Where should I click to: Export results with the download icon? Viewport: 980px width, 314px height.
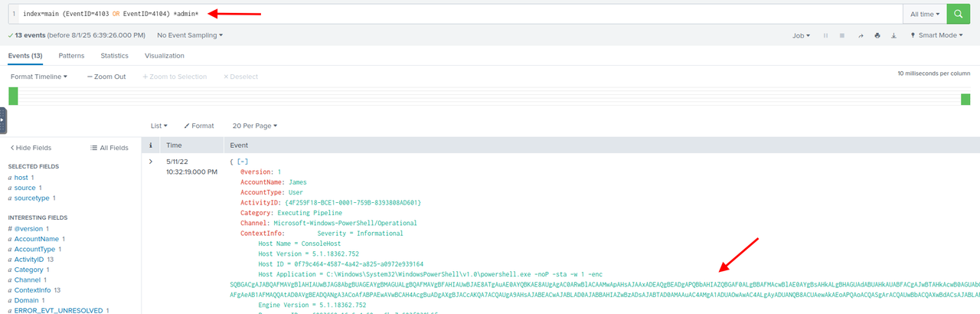(894, 35)
